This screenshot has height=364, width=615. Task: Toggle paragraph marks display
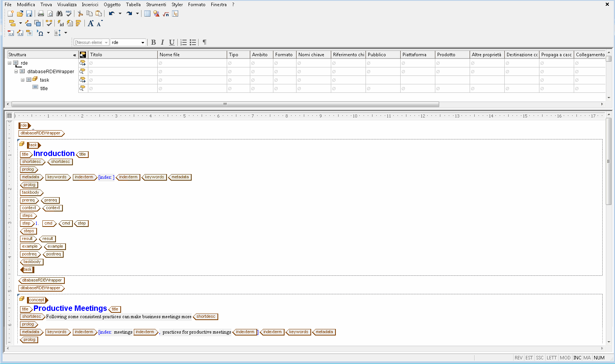pos(204,42)
